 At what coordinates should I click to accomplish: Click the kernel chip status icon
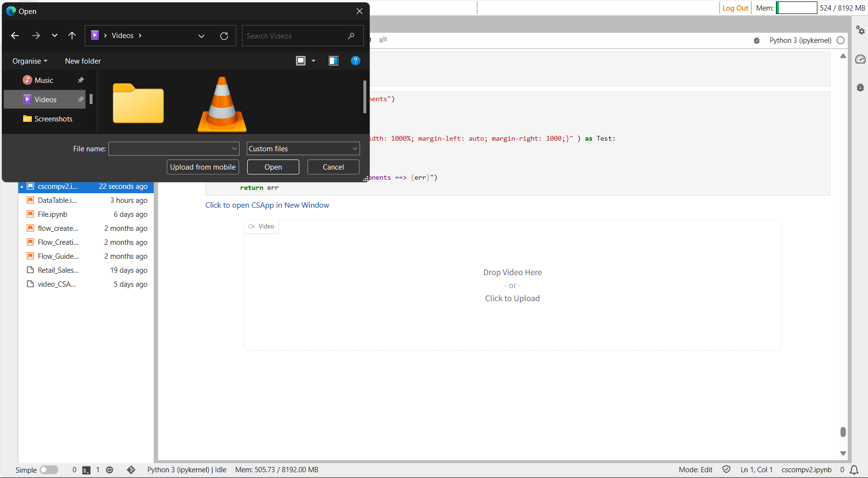pos(109,470)
